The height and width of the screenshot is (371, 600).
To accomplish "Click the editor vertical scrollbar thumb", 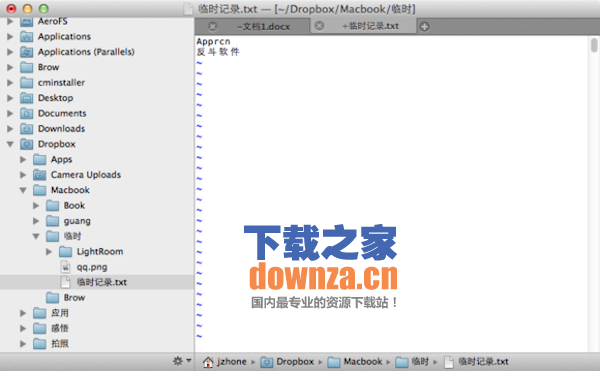I will tap(594, 45).
